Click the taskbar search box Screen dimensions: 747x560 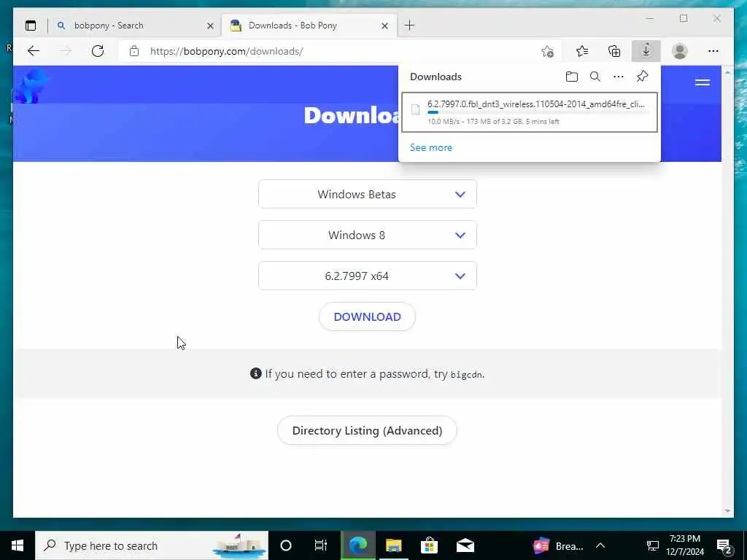click(x=152, y=545)
